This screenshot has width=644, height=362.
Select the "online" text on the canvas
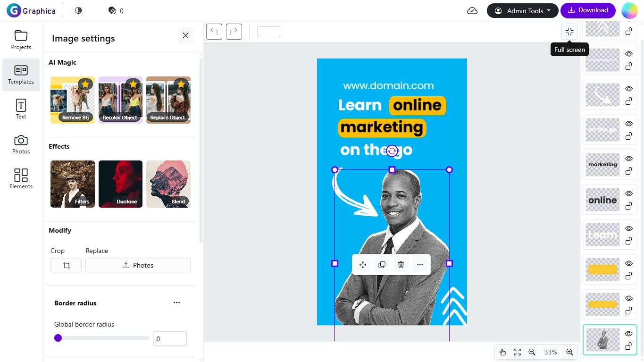click(x=418, y=105)
